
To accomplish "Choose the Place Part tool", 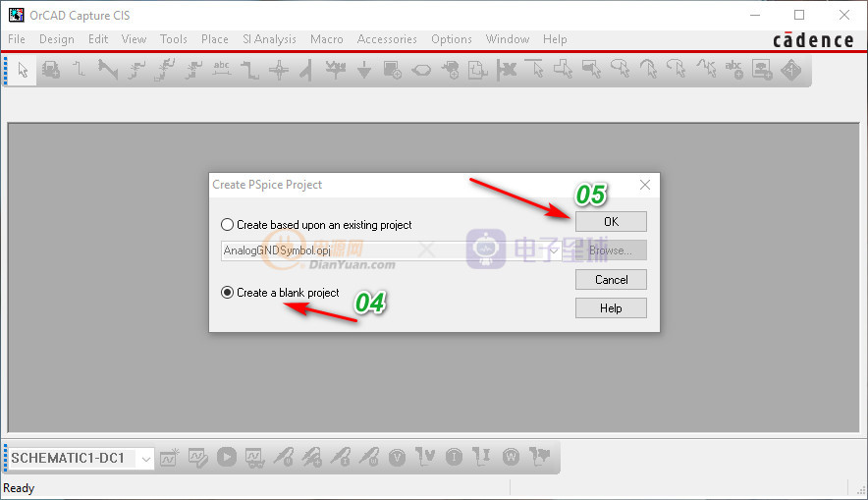I will [51, 71].
